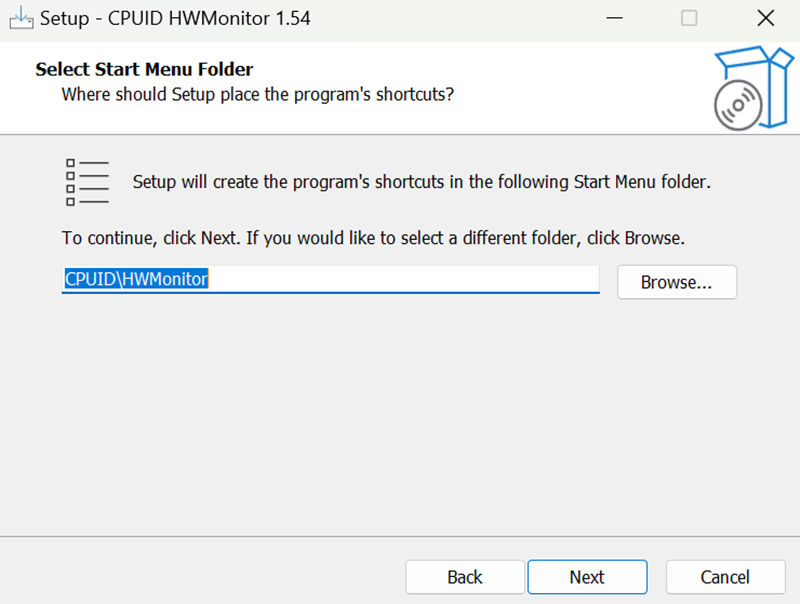Click the bulleted list icon beside description
The height and width of the screenshot is (604, 800).
tap(87, 182)
